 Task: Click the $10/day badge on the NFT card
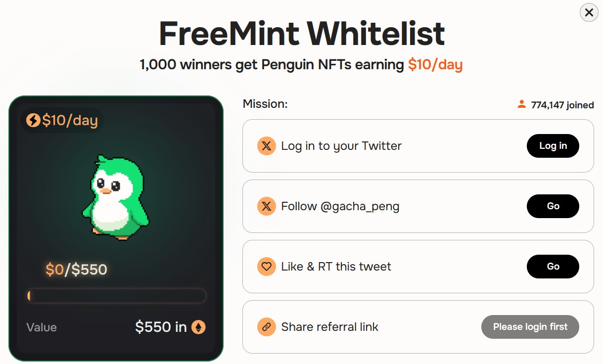(x=62, y=120)
